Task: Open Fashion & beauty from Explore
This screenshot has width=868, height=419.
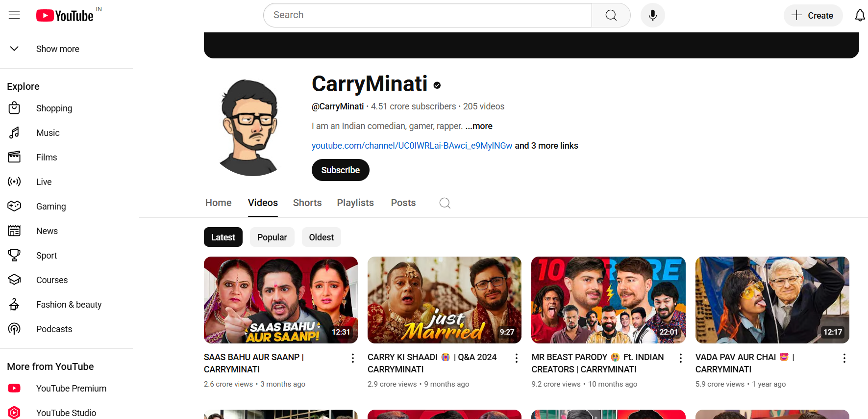Action: [67, 304]
